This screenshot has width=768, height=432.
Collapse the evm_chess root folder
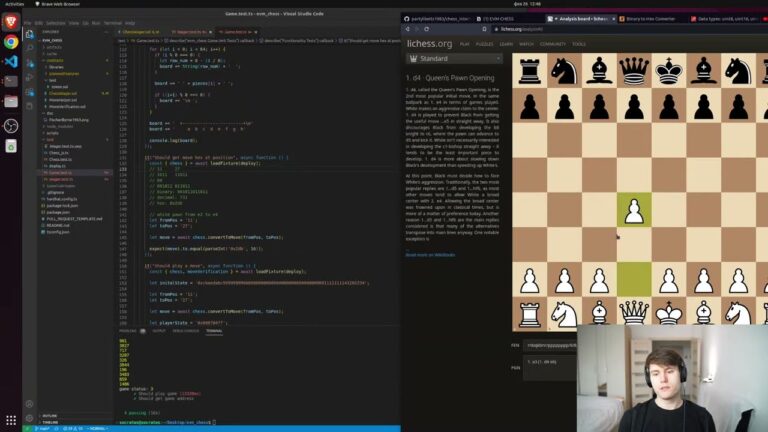52,41
